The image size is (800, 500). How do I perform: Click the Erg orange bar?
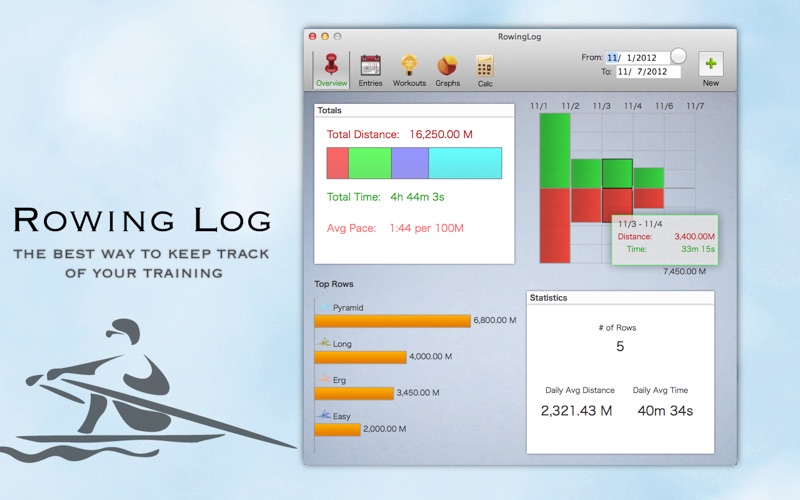[354, 393]
